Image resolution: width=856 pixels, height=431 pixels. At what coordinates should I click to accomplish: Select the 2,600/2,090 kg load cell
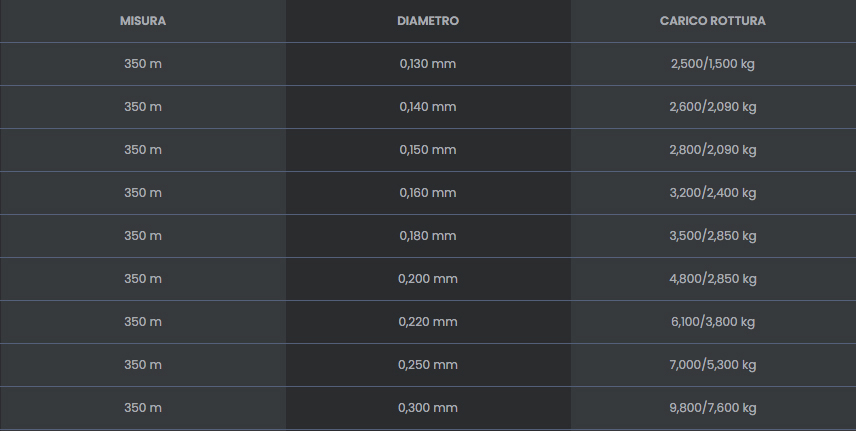point(713,107)
